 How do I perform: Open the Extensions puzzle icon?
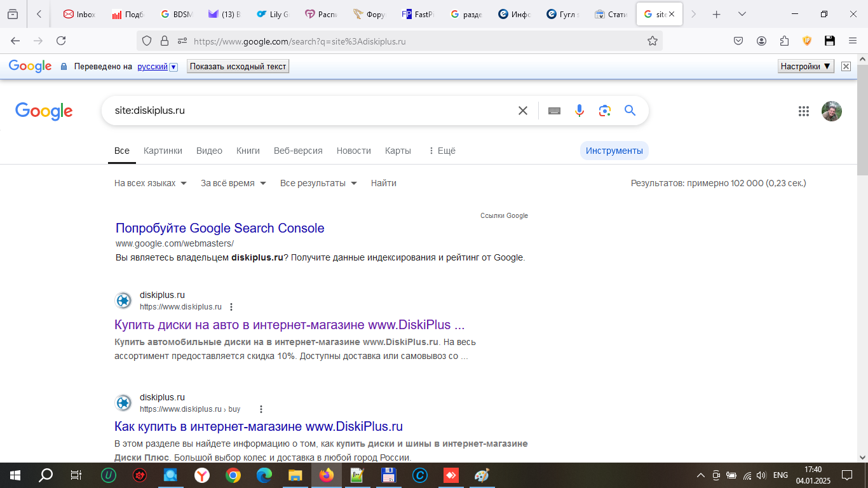click(784, 41)
